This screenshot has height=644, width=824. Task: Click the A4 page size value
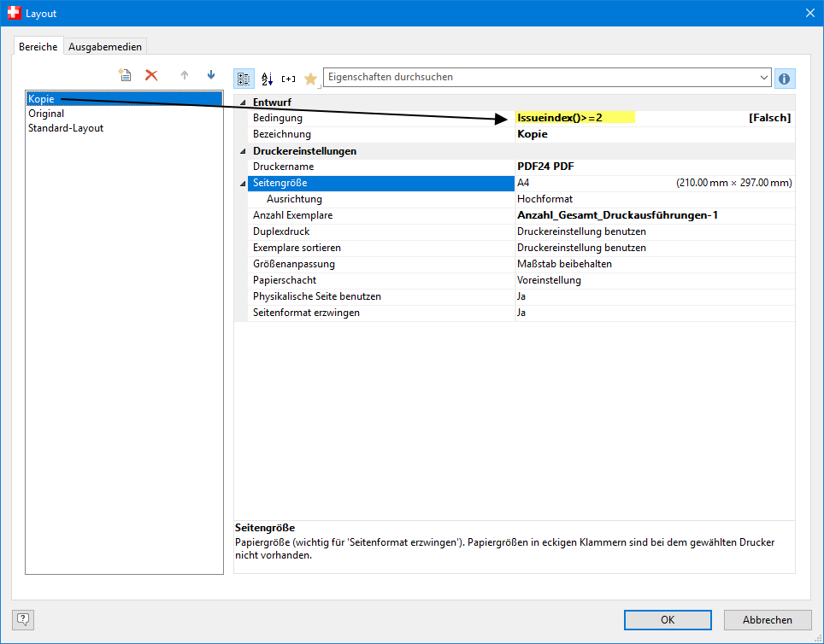point(523,183)
